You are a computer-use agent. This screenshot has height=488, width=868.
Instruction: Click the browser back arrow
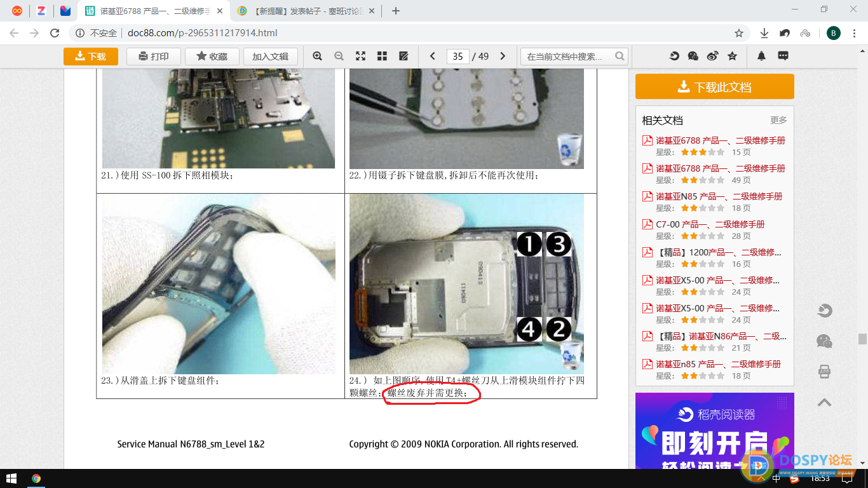(x=14, y=33)
